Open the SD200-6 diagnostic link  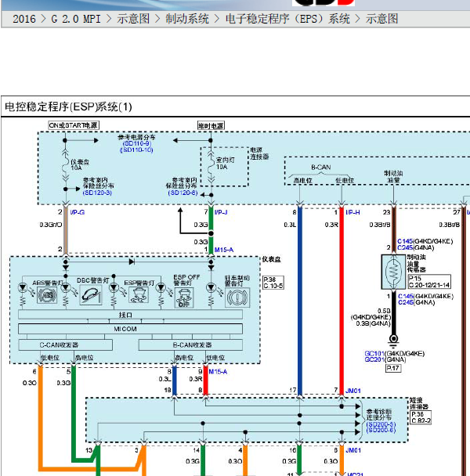pos(381,430)
